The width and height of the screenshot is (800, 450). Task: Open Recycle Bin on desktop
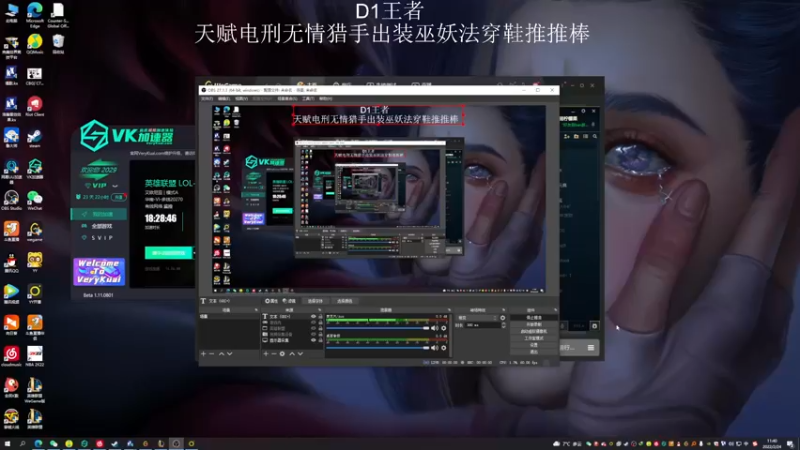point(58,44)
